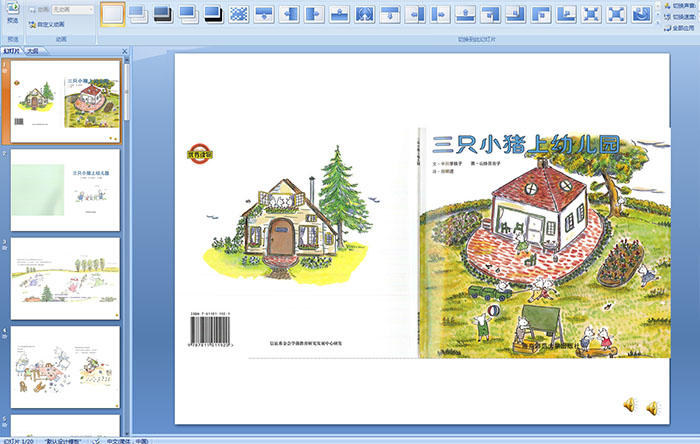Apply the Uncover Down transition

[x=390, y=14]
